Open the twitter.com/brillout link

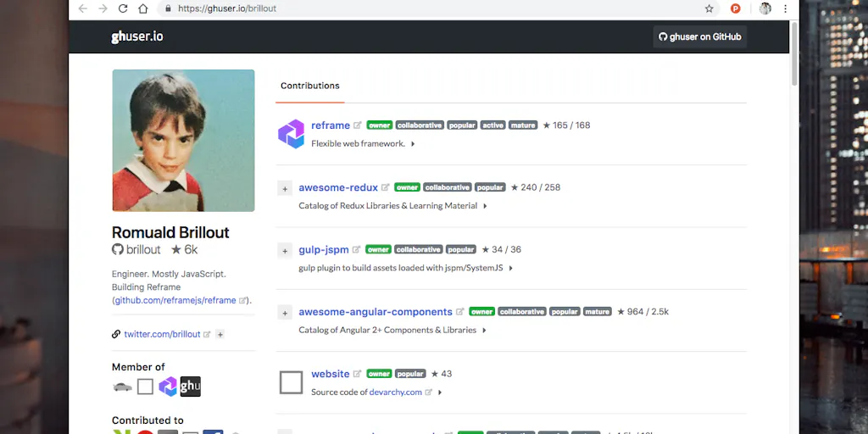162,334
